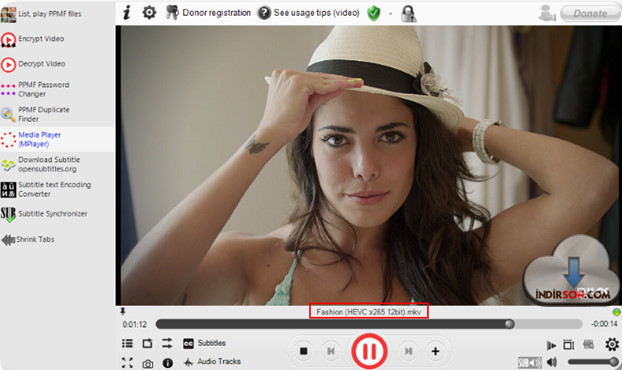Click the Donate button
The image size is (622, 370).
click(590, 13)
